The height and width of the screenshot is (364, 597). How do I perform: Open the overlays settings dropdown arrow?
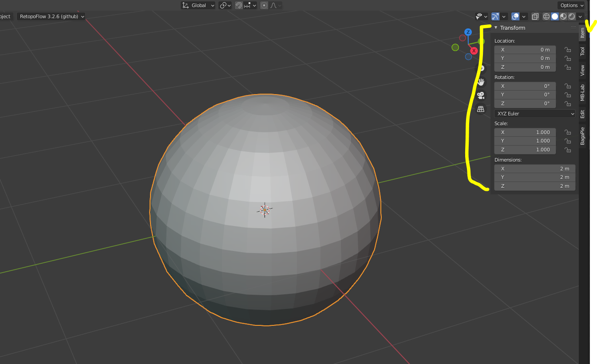click(x=524, y=16)
